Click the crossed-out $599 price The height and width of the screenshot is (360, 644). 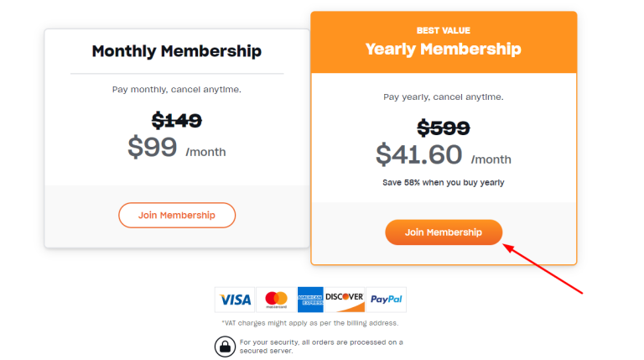tap(444, 128)
